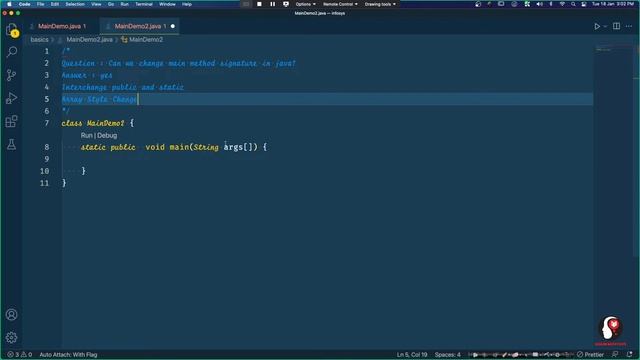
Task: Open the Window menu
Action: tap(167, 4)
